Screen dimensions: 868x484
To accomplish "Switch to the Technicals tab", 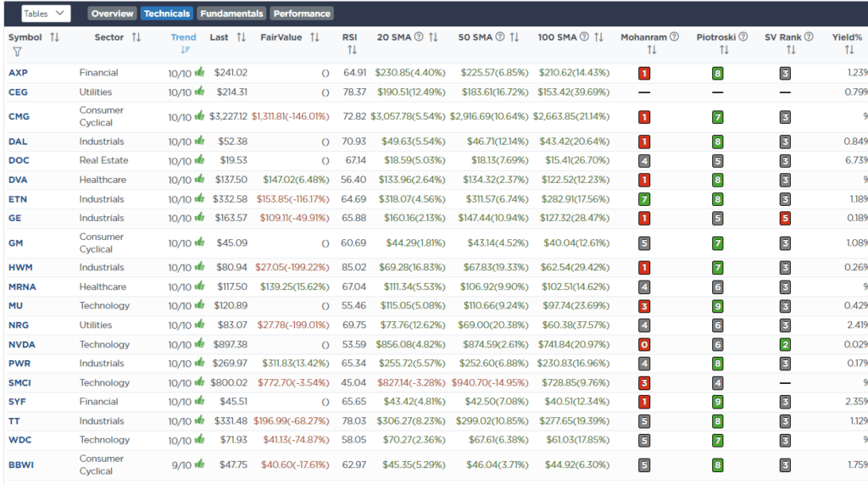I will [x=167, y=14].
